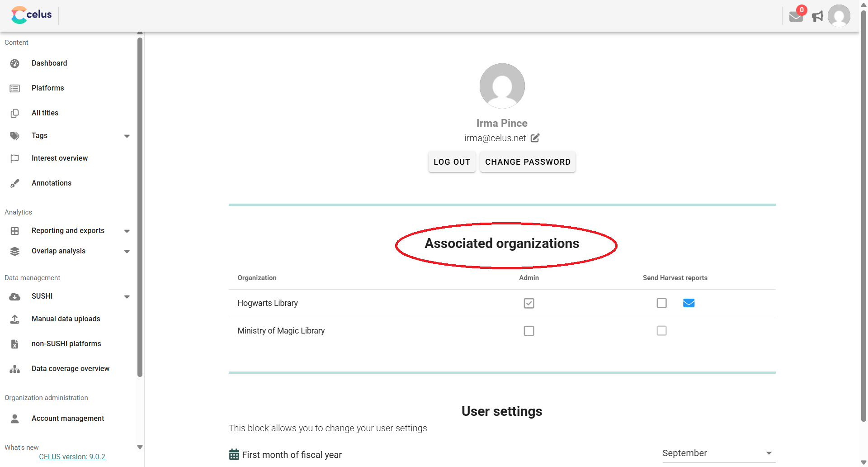Image resolution: width=868 pixels, height=467 pixels.
Task: Click the Celus logo
Action: [x=32, y=15]
